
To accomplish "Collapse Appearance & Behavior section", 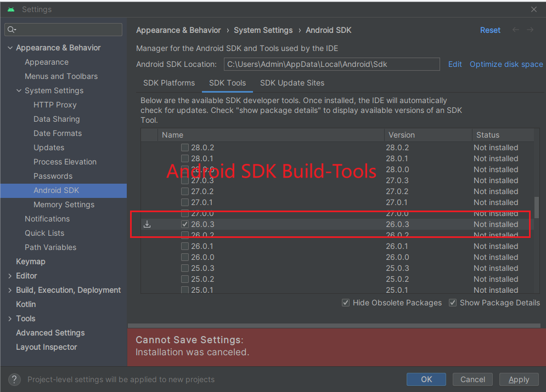I will pos(10,48).
